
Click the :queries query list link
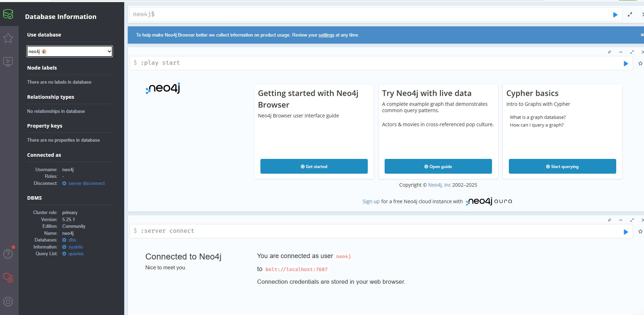coord(73,254)
